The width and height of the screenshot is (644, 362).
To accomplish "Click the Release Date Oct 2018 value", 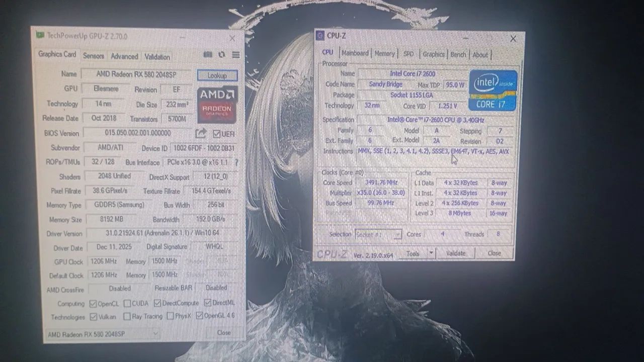I will 104,118.
